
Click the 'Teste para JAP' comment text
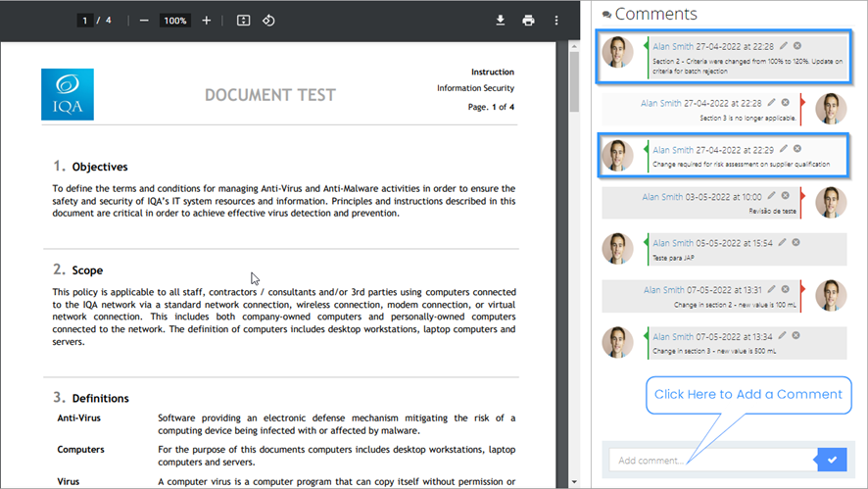(x=673, y=258)
